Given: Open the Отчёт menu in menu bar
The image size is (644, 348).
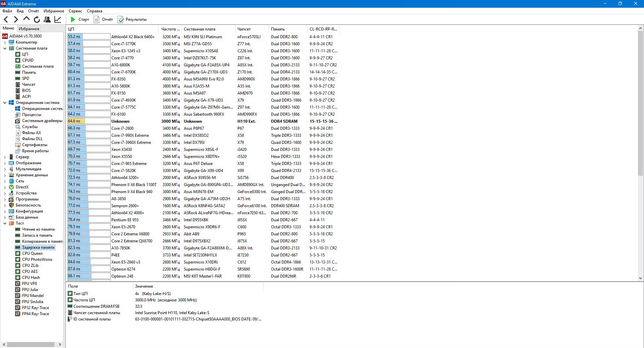Looking at the screenshot, I should point(34,11).
